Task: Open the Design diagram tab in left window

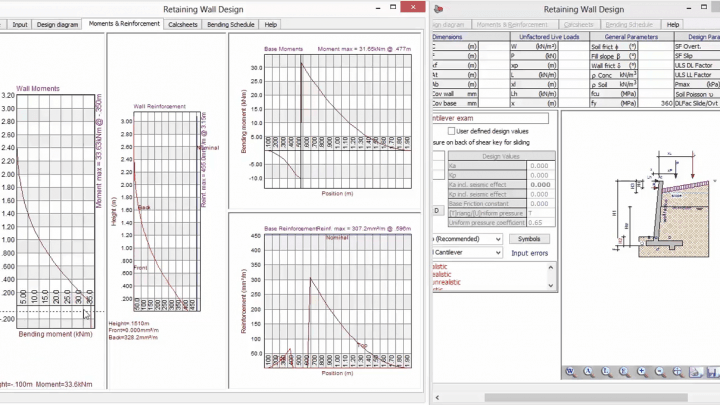Action: point(57,24)
